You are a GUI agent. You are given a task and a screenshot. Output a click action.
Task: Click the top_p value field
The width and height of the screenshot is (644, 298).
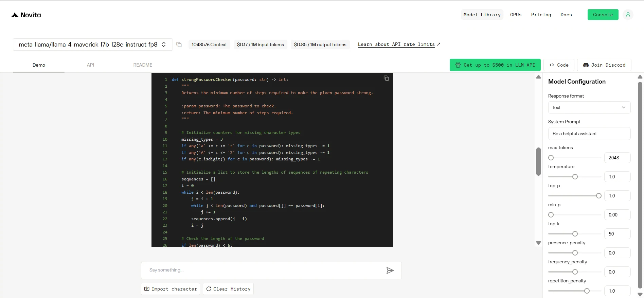point(618,196)
